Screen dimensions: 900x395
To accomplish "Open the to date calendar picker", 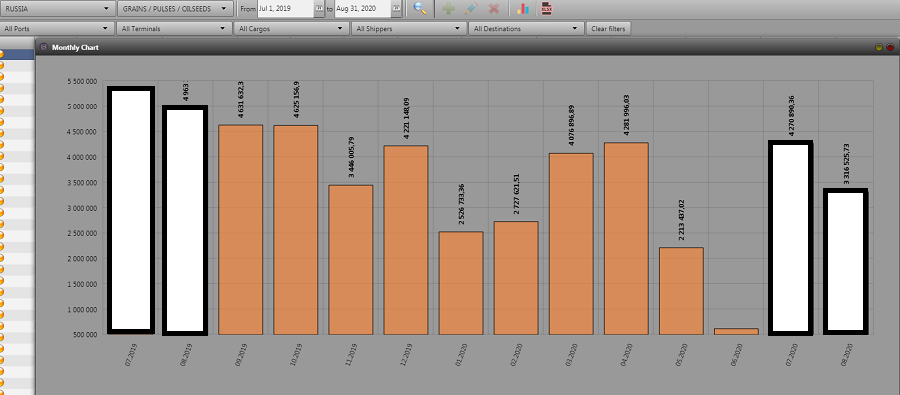I will click(397, 9).
